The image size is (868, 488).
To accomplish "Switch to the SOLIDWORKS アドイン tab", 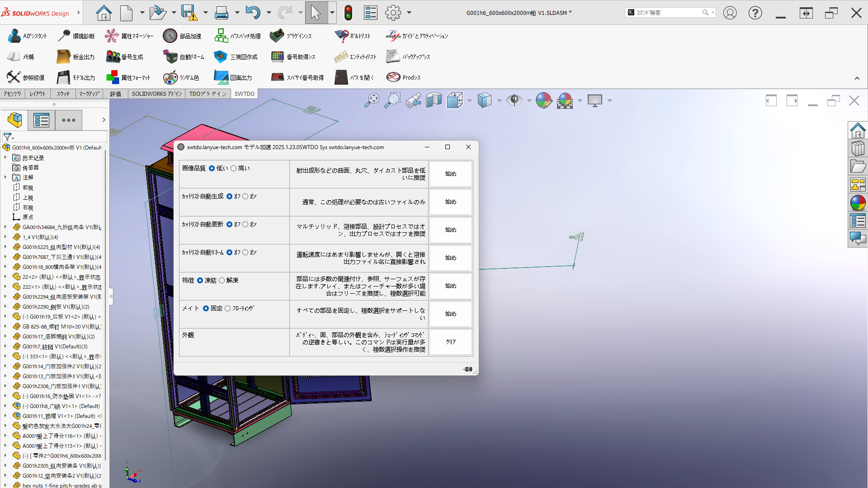I will [156, 94].
